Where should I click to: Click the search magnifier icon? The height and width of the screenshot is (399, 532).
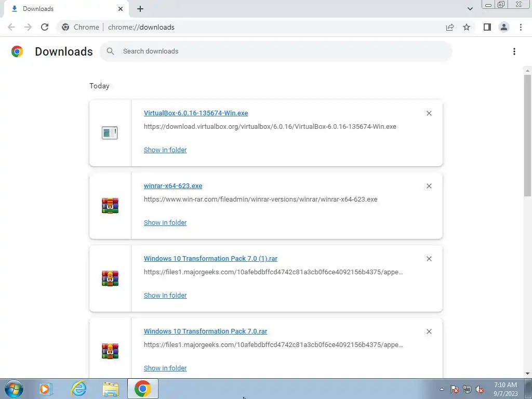[x=110, y=51]
